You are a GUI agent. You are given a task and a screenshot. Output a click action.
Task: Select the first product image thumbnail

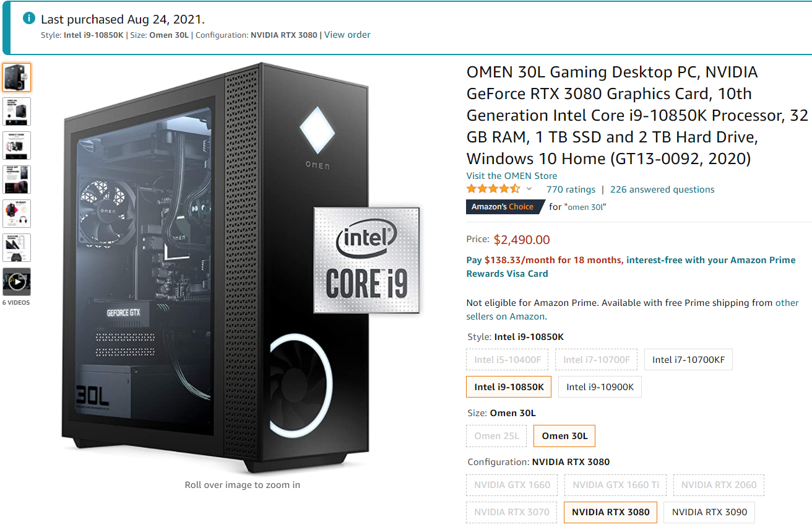click(17, 77)
